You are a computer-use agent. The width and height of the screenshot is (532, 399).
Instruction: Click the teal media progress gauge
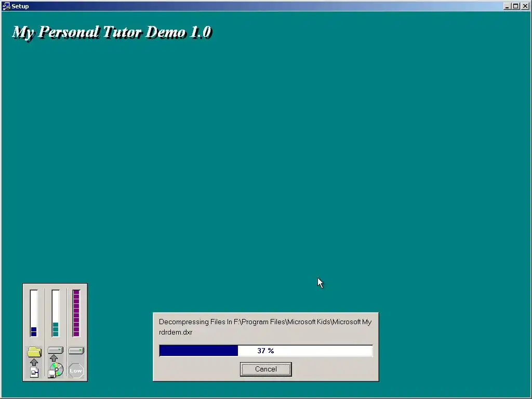[56, 313]
